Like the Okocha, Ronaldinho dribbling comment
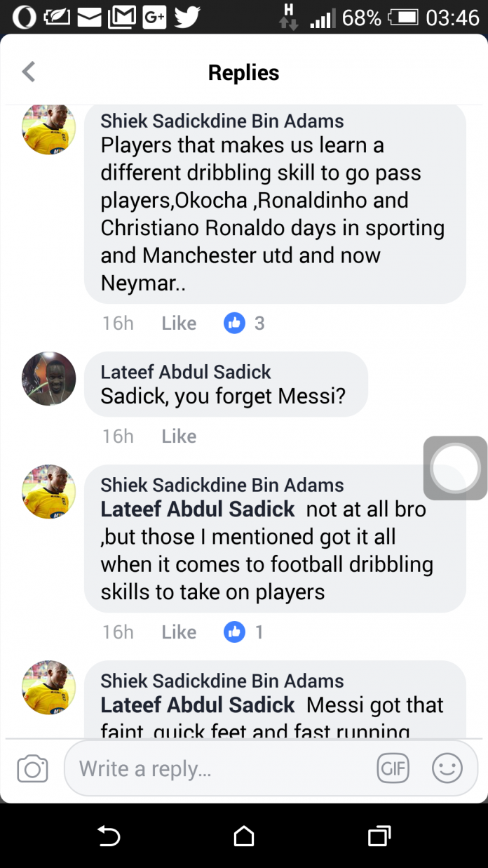488x868 pixels. pyautogui.click(x=179, y=323)
